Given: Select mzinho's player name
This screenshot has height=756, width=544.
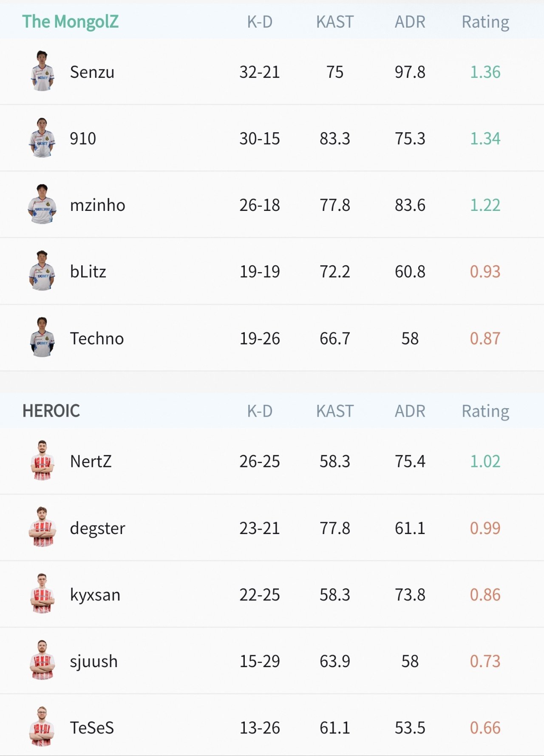Looking at the screenshot, I should click(98, 205).
